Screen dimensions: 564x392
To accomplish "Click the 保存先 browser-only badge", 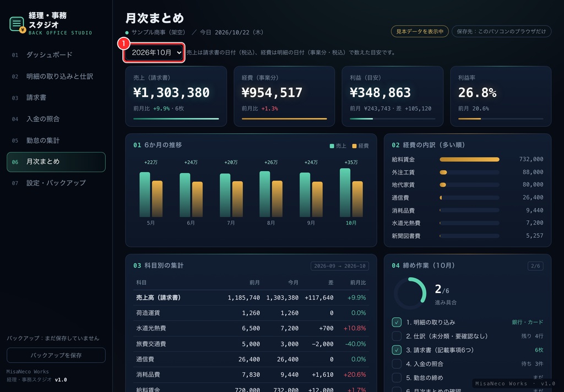I will pyautogui.click(x=501, y=31).
